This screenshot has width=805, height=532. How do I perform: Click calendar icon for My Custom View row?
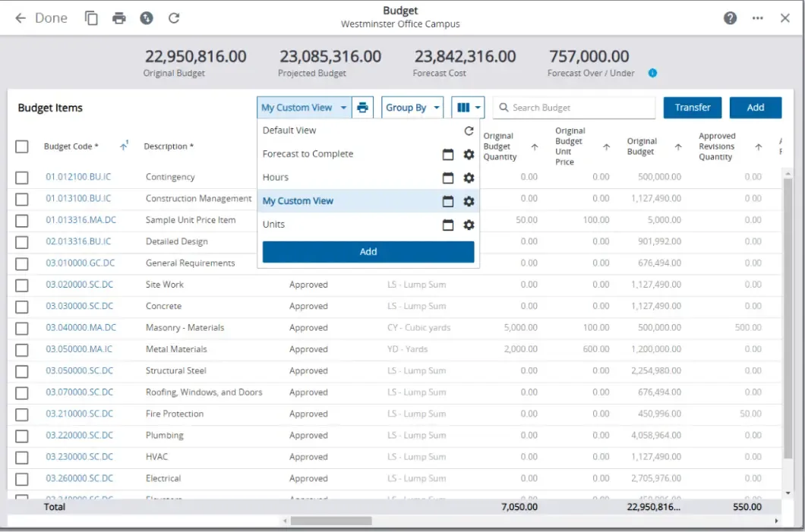[447, 202]
